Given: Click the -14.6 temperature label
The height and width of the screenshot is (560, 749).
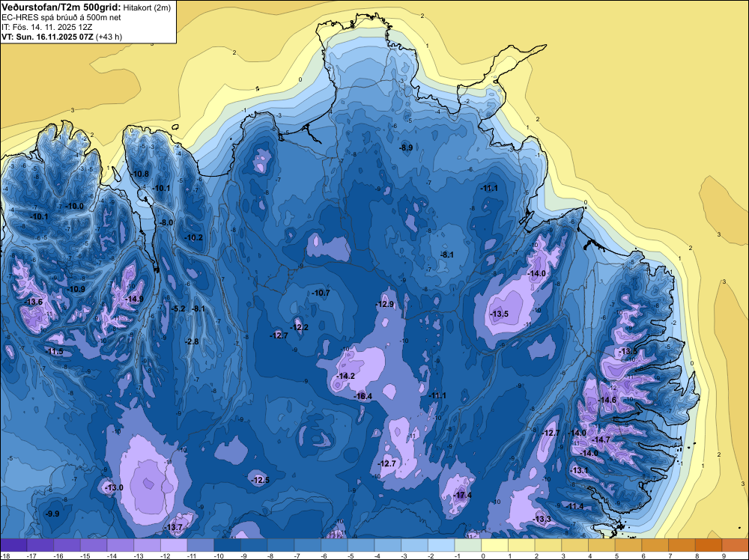Looking at the screenshot, I should pyautogui.click(x=607, y=400).
